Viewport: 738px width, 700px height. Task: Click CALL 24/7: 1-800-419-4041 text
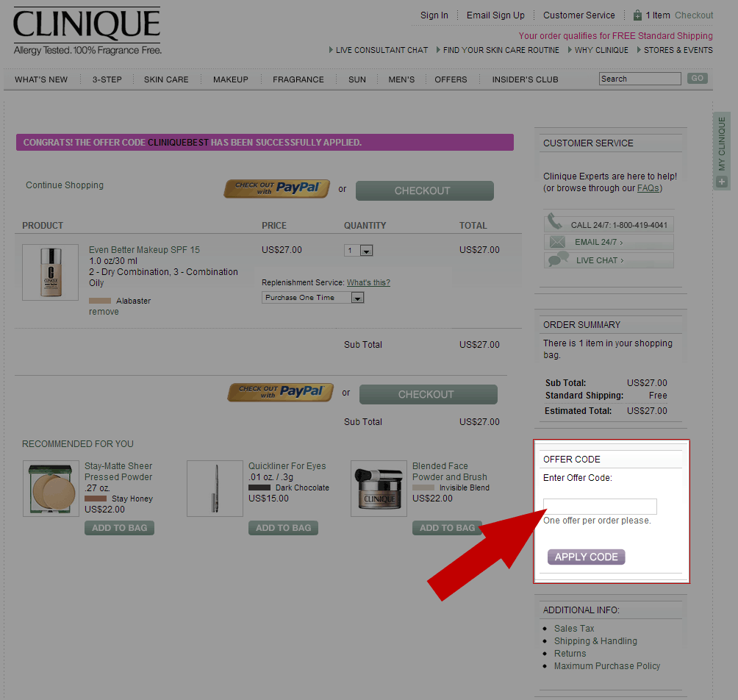(x=619, y=225)
